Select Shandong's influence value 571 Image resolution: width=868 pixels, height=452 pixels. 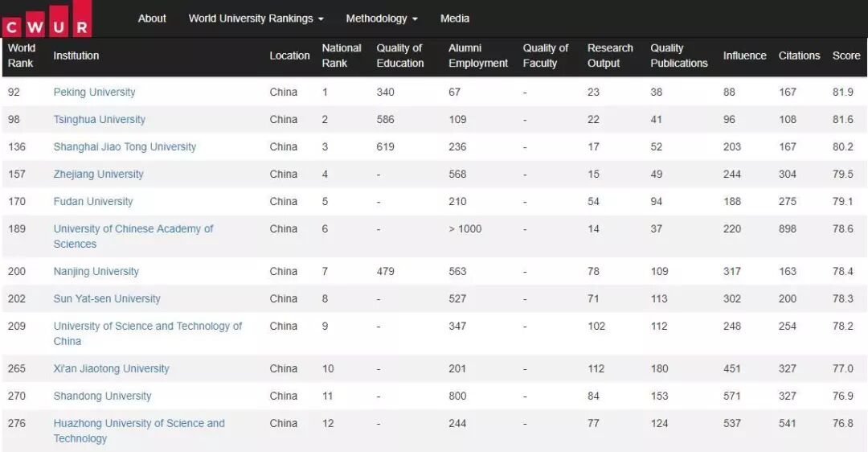coord(732,396)
